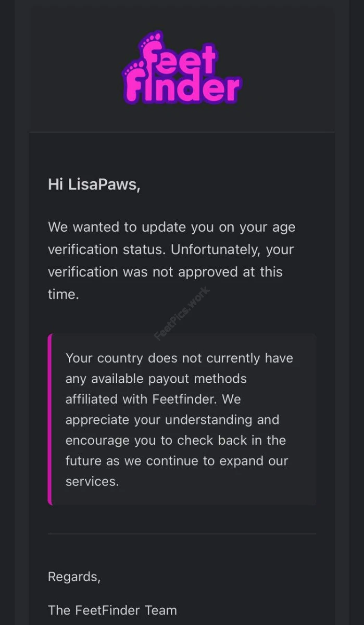Select the "LisaPaws" username in greeting
This screenshot has width=364, height=625.
[103, 184]
